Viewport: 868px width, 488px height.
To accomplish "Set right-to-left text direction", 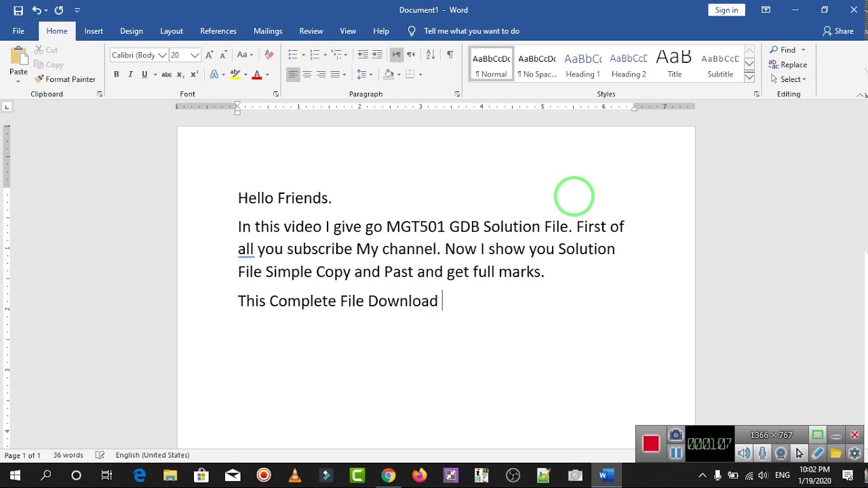I will click(411, 55).
